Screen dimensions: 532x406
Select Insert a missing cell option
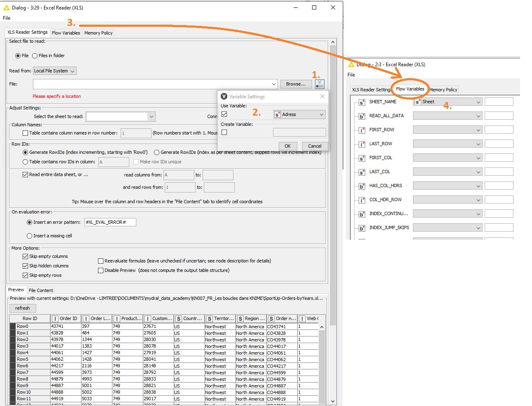(x=29, y=236)
